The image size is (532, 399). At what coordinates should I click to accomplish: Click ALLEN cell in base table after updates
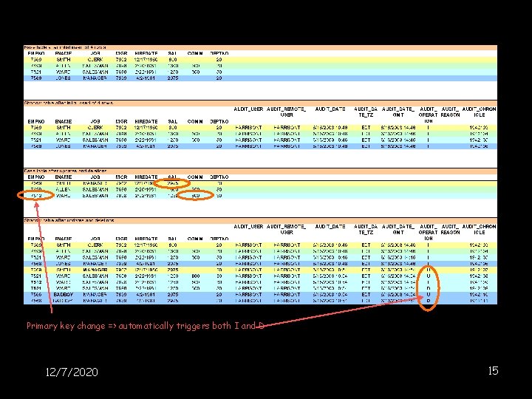click(63, 190)
